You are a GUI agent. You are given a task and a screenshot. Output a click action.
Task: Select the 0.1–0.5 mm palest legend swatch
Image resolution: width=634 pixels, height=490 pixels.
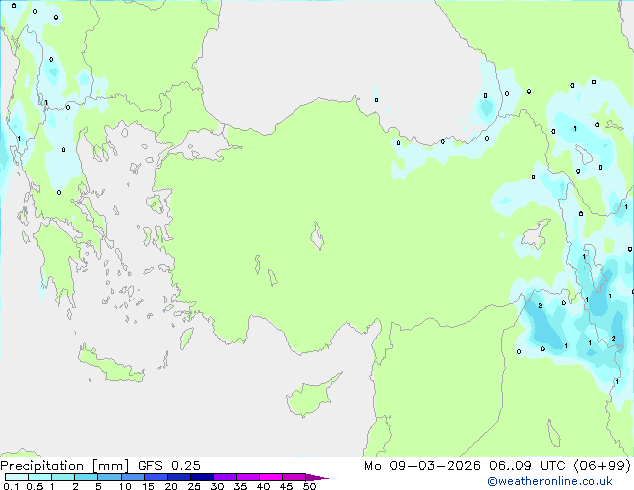[x=17, y=477]
